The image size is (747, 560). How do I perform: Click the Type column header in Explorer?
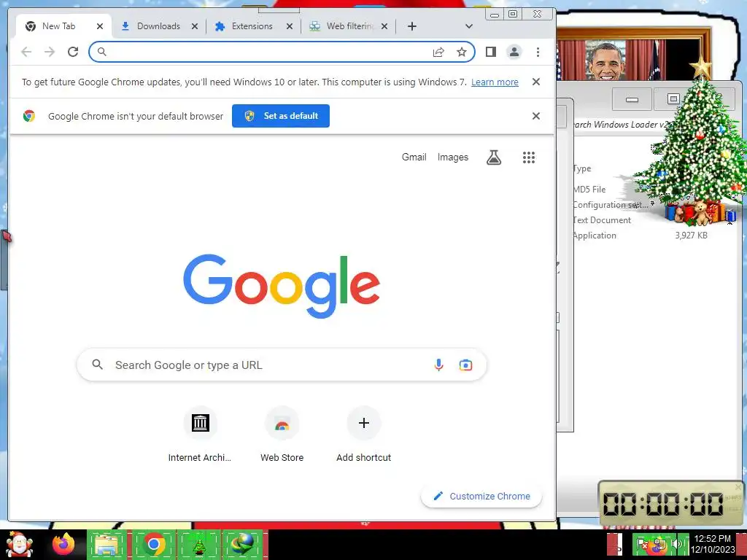582,168
